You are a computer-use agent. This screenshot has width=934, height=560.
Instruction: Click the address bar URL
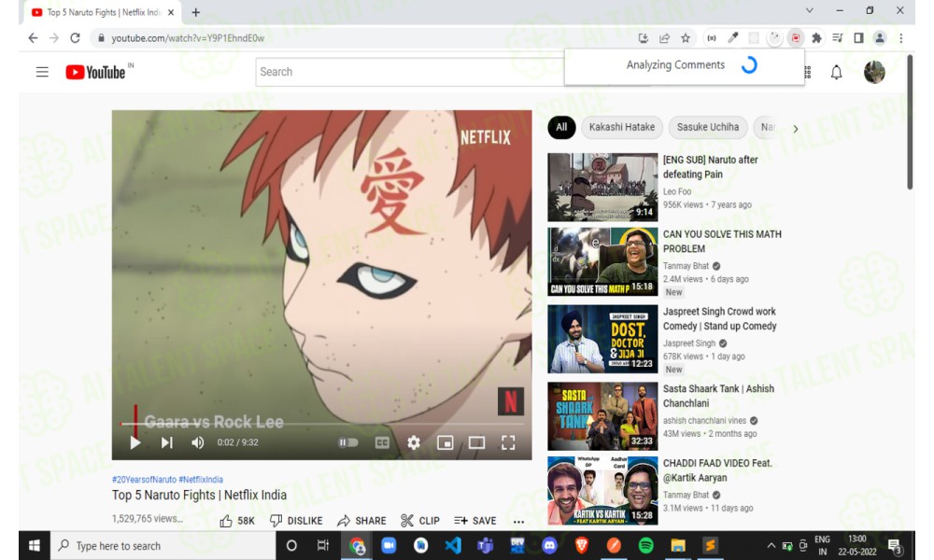coord(188,38)
